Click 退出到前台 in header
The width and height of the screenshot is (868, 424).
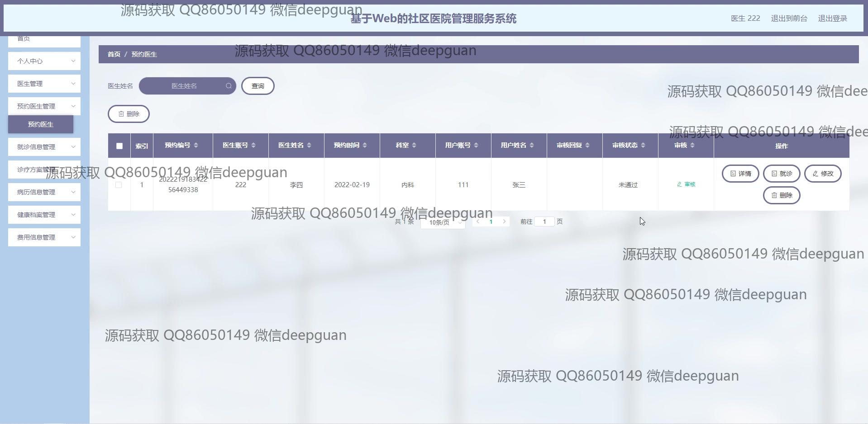(789, 19)
